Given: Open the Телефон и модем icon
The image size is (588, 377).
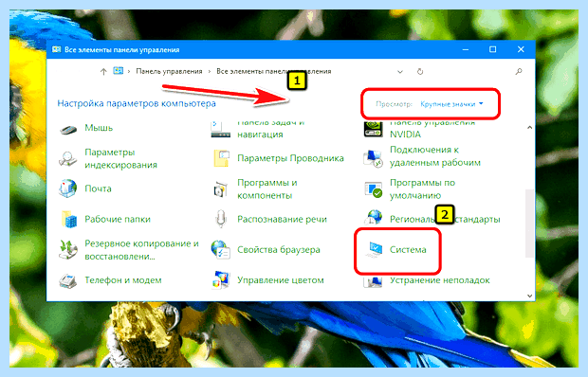Looking at the screenshot, I should 68,280.
